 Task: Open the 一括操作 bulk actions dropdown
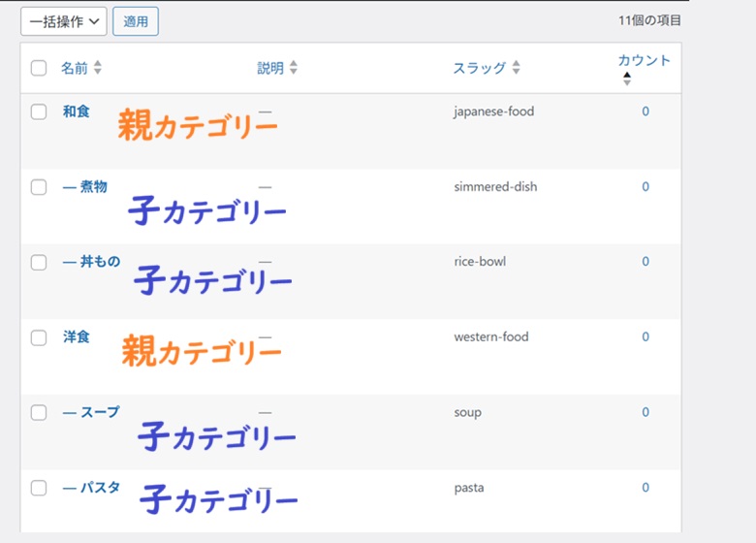[x=63, y=21]
